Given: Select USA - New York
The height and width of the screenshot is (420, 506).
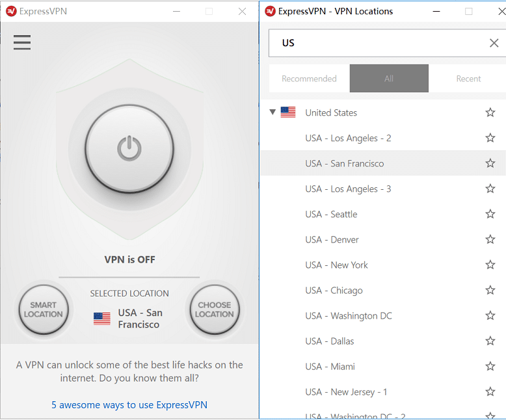Looking at the screenshot, I should tap(383, 265).
